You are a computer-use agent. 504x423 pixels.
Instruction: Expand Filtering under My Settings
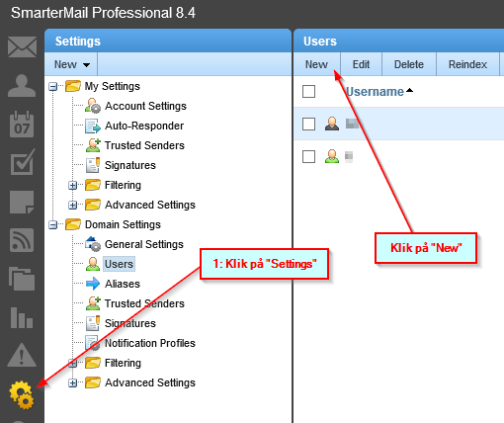[72, 186]
